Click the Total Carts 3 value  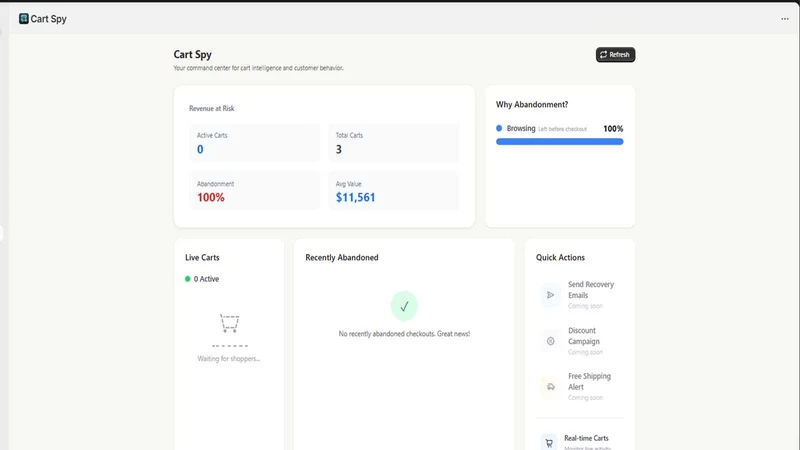click(x=339, y=149)
